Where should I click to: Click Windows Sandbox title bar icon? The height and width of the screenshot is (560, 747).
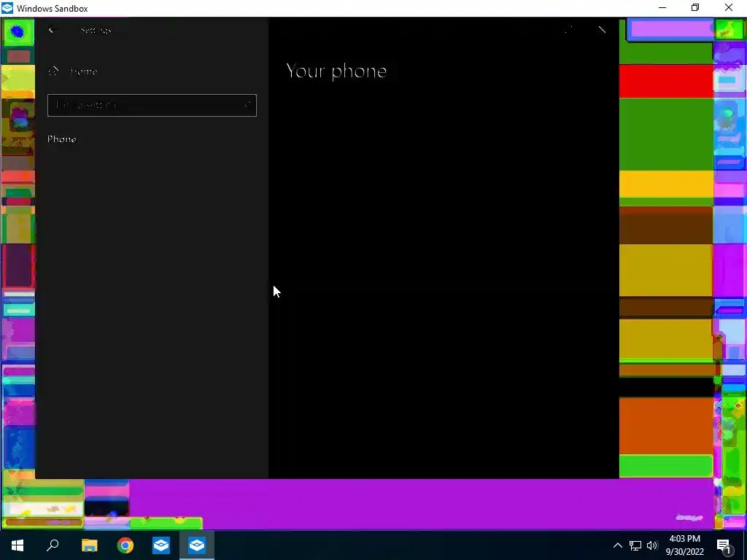coord(7,8)
